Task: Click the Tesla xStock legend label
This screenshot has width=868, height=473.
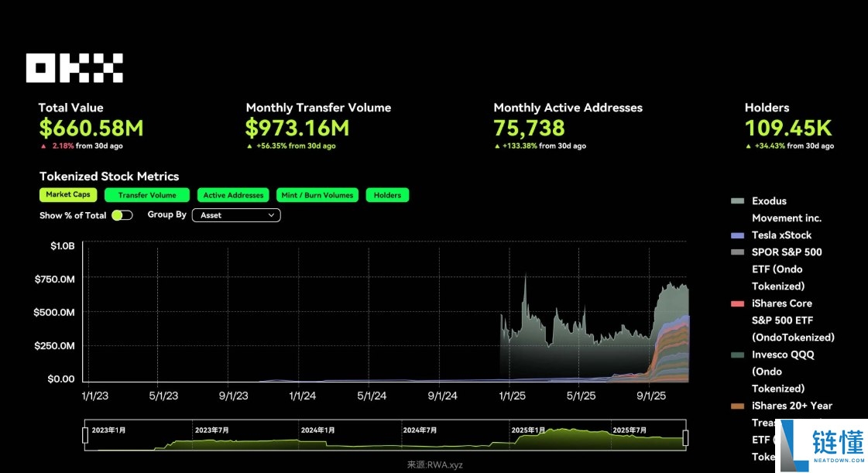Action: [781, 235]
